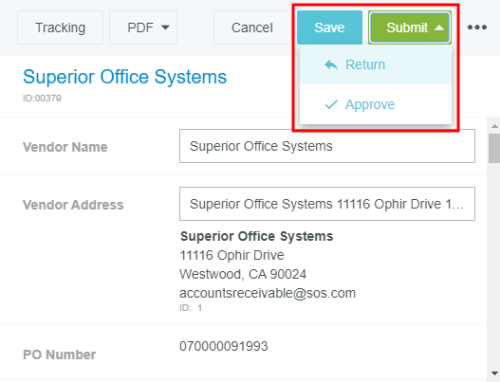Screen dimensions: 500x382
Task: Click into the Vendor Name field
Action: coord(327,146)
